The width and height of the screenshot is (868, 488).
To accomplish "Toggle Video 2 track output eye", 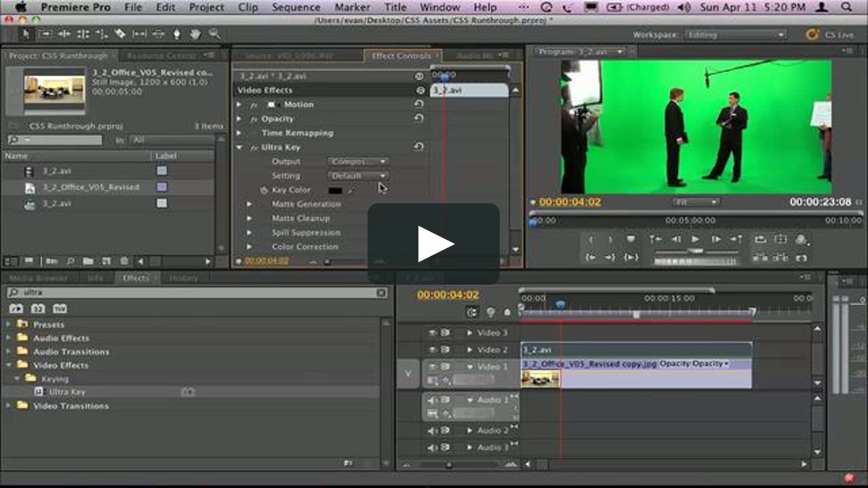I will 432,350.
